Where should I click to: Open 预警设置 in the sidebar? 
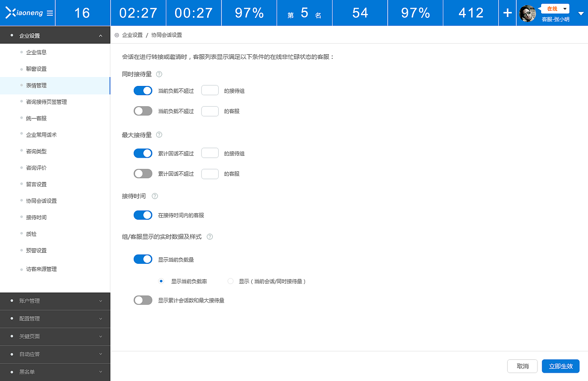pos(35,250)
